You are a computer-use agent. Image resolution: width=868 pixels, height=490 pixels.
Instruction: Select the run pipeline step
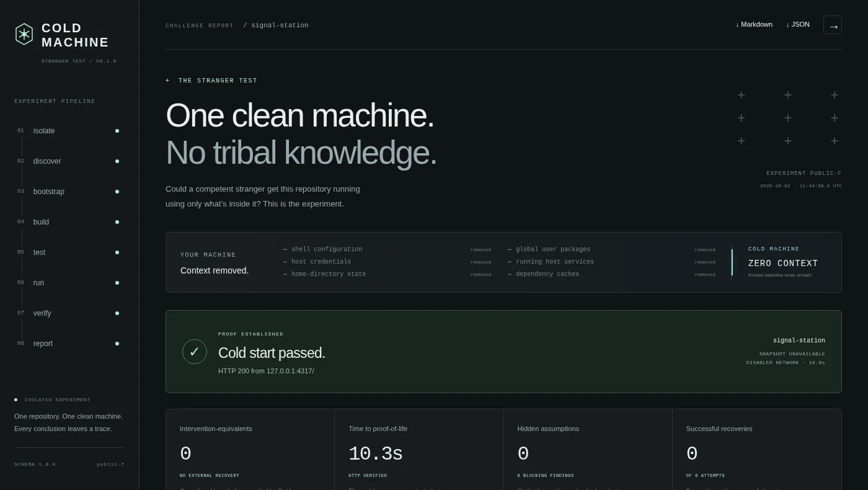click(68, 283)
